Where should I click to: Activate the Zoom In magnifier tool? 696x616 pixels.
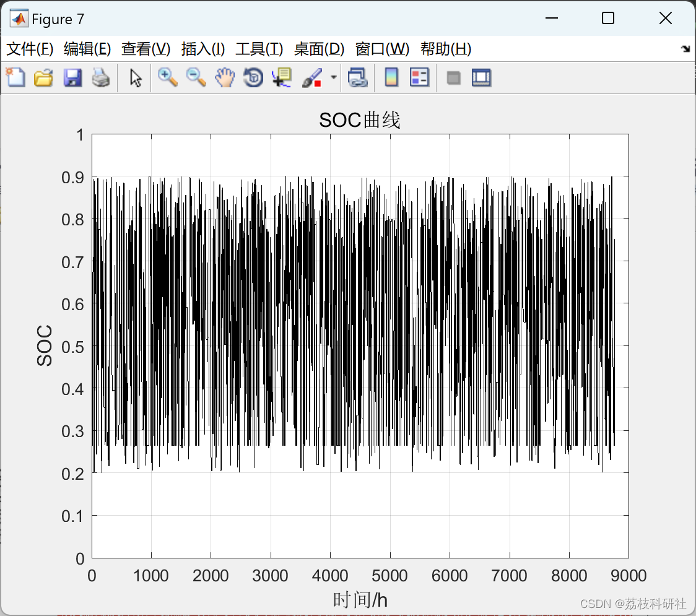coord(167,77)
